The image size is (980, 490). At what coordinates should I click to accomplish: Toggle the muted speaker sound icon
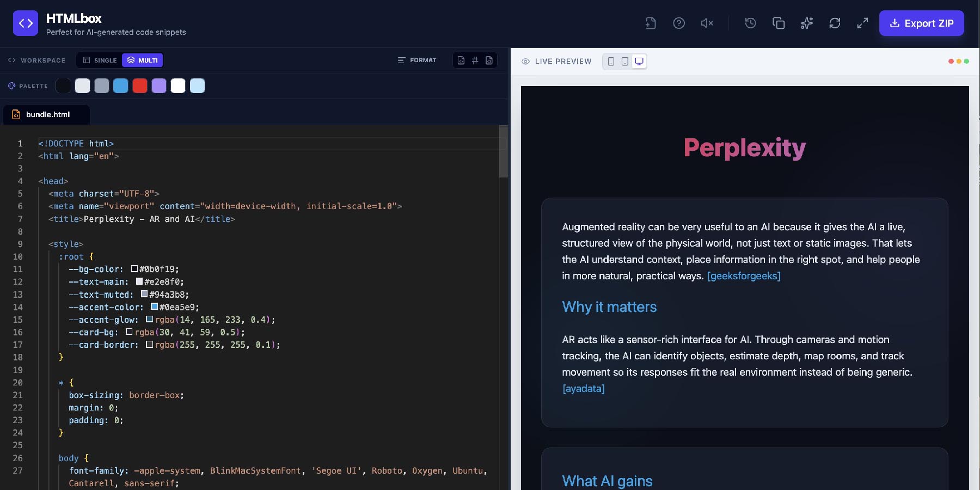click(707, 23)
